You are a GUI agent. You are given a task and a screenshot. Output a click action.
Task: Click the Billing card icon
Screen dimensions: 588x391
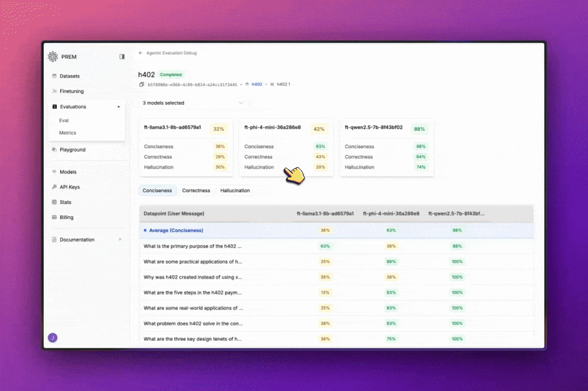(x=55, y=217)
